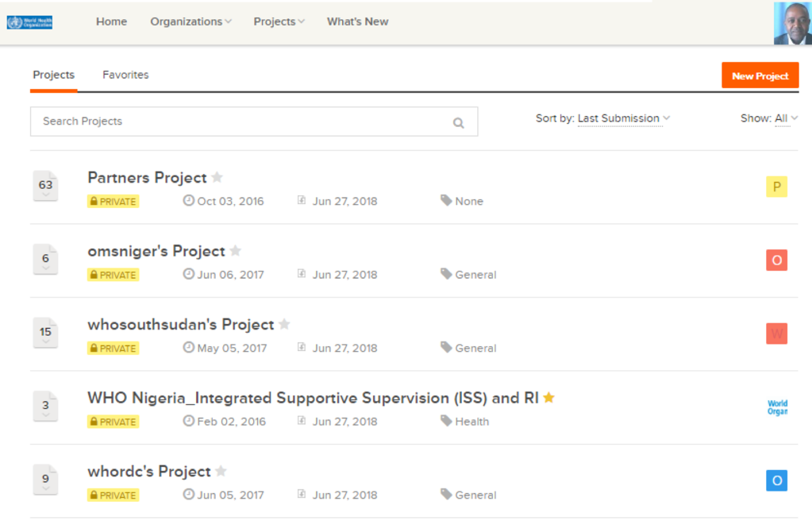Click the red O avatar for omsniger
Image resolution: width=812 pixels, height=532 pixels.
click(776, 260)
